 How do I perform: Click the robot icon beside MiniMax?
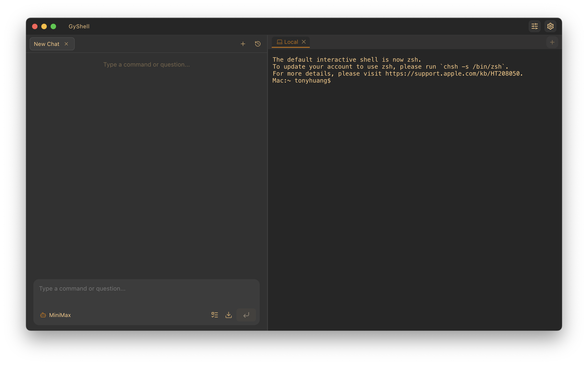click(43, 315)
